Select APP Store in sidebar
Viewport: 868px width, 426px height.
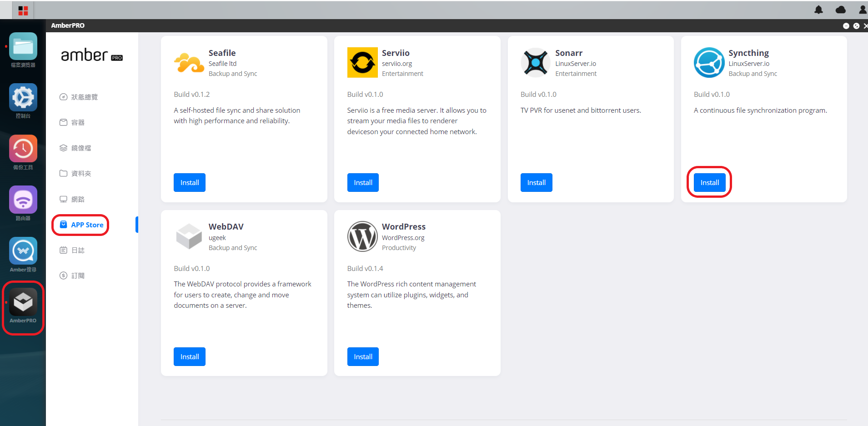pyautogui.click(x=82, y=225)
